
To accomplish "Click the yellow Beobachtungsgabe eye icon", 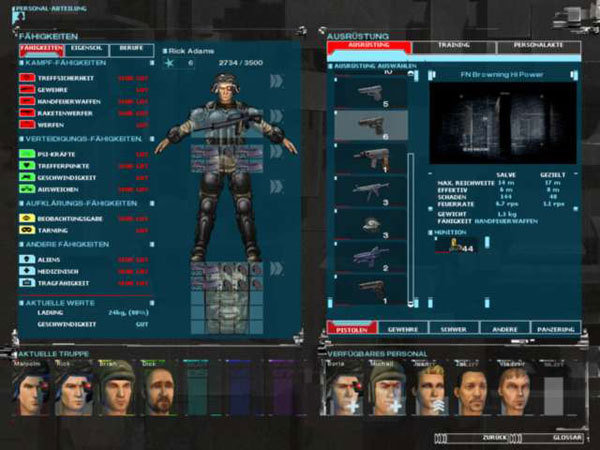I will [27, 218].
